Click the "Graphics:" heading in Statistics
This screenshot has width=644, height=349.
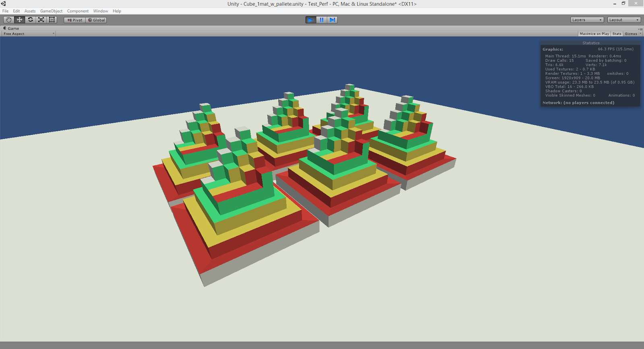click(553, 50)
